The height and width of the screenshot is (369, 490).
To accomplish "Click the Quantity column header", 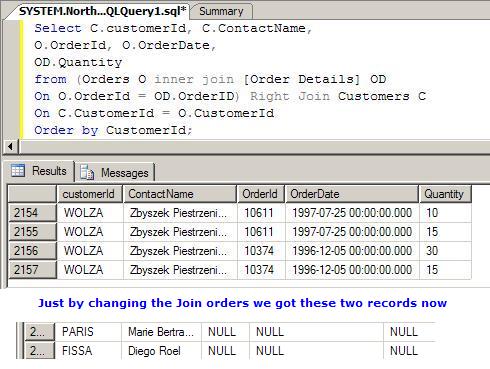I will [x=445, y=194].
